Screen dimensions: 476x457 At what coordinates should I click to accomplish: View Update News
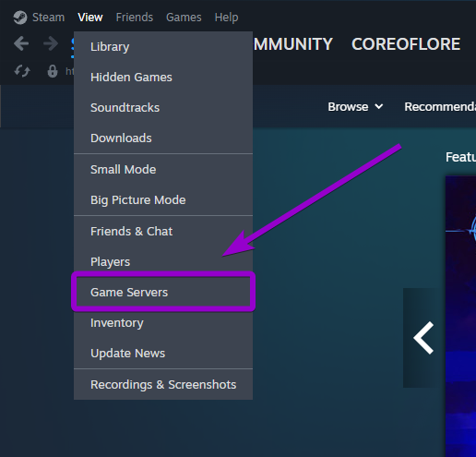click(163, 353)
